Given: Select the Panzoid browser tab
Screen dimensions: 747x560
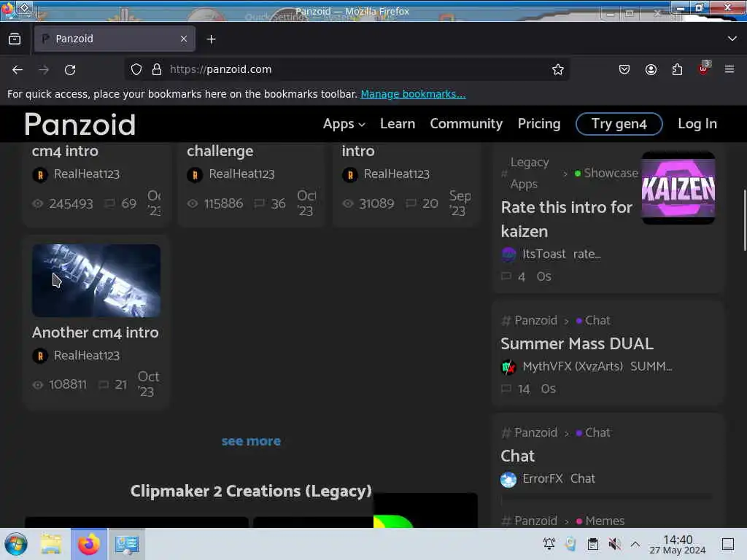Looking at the screenshot, I should coord(115,39).
